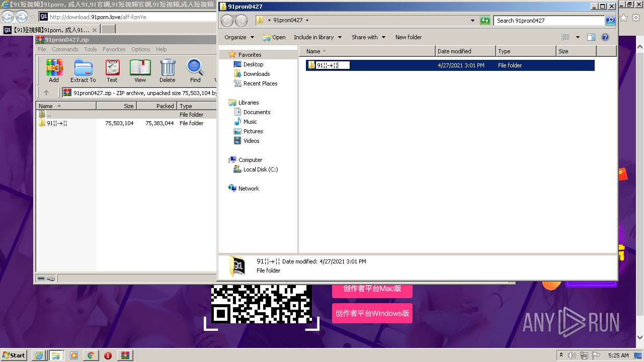The height and width of the screenshot is (362, 644).
Task: Open Chrome from the taskbar
Action: tap(91, 355)
